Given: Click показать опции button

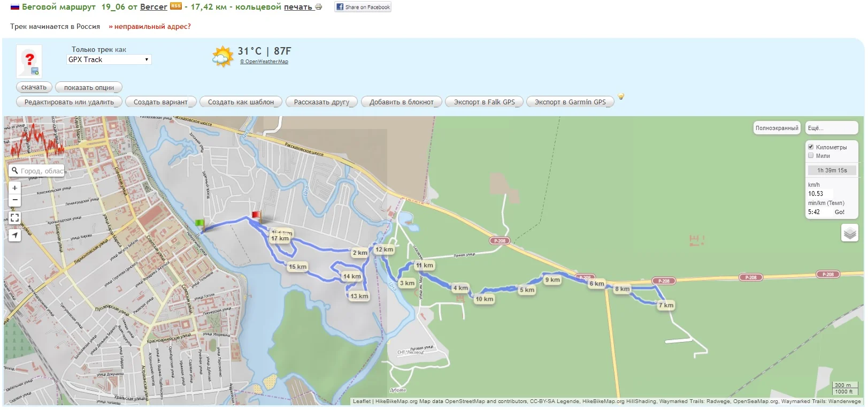Looking at the screenshot, I should (89, 87).
